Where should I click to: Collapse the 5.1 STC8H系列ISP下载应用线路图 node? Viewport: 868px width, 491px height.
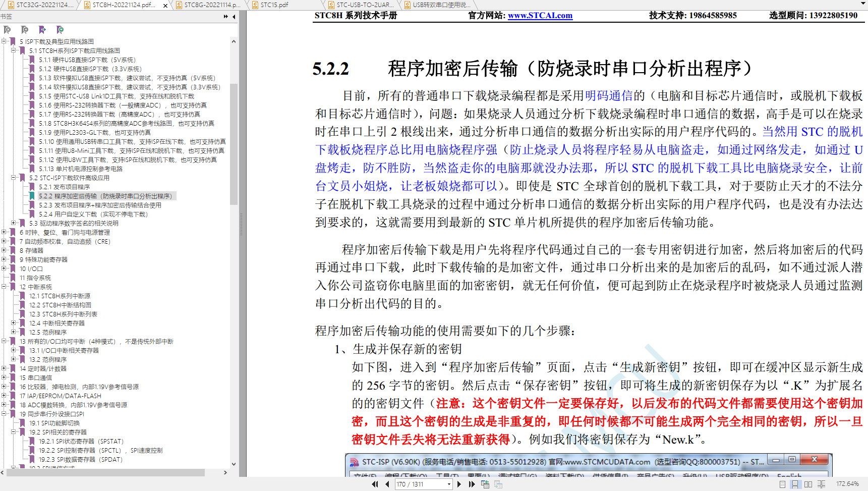click(x=14, y=50)
